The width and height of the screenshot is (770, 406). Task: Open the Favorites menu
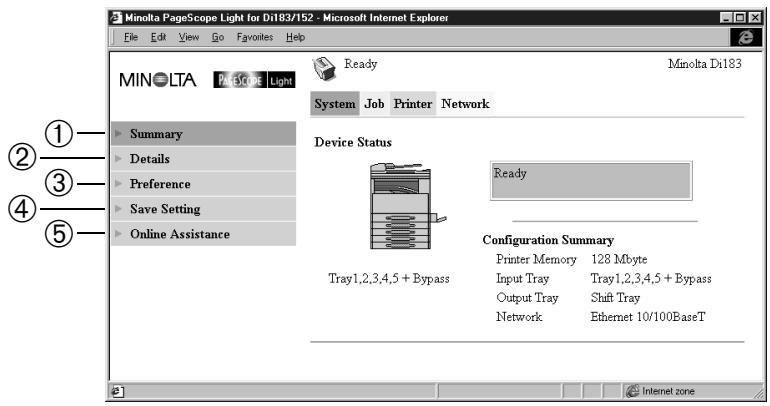point(255,37)
